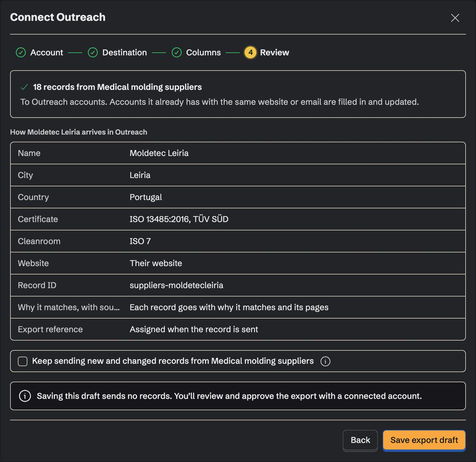Click the step 4 Review badge
476x462 pixels.
click(250, 52)
